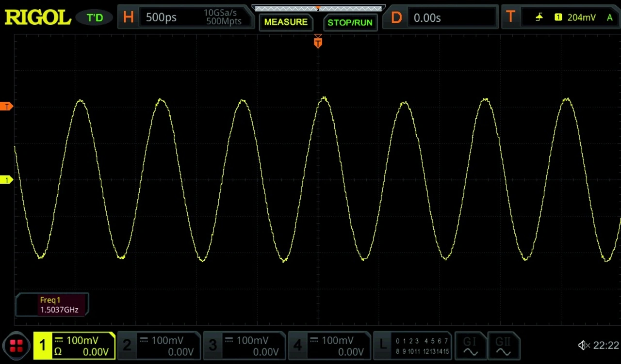This screenshot has width=621, height=364.
Task: Select the yellow channel 1 ground marker
Action: 7,180
